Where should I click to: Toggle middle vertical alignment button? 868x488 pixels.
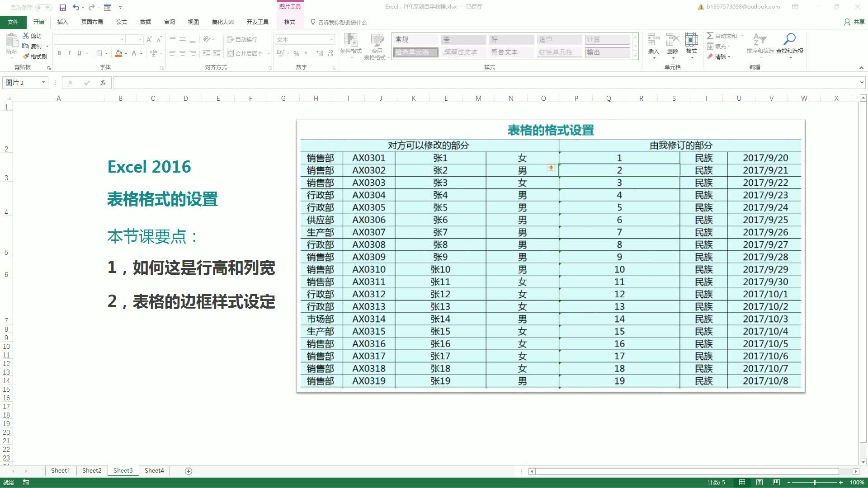183,39
